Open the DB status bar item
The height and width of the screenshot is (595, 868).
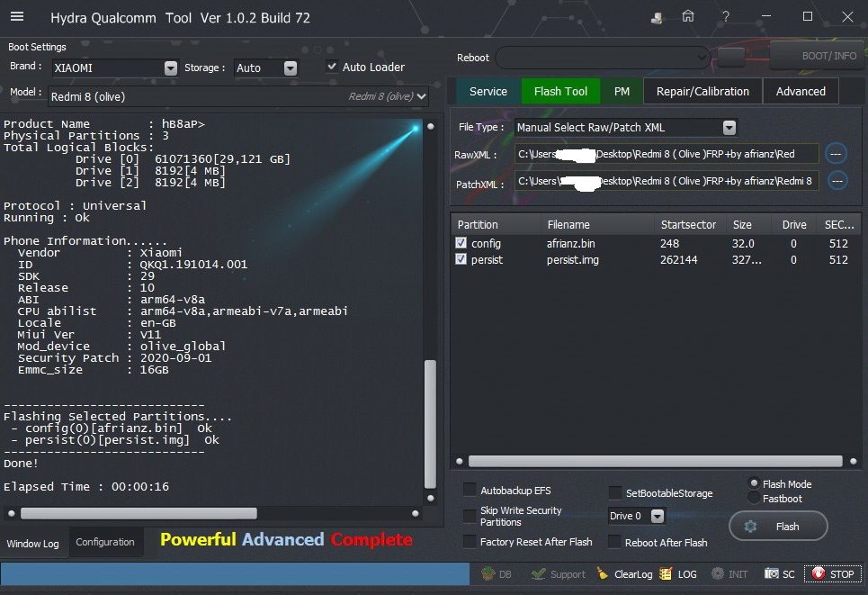tap(497, 574)
